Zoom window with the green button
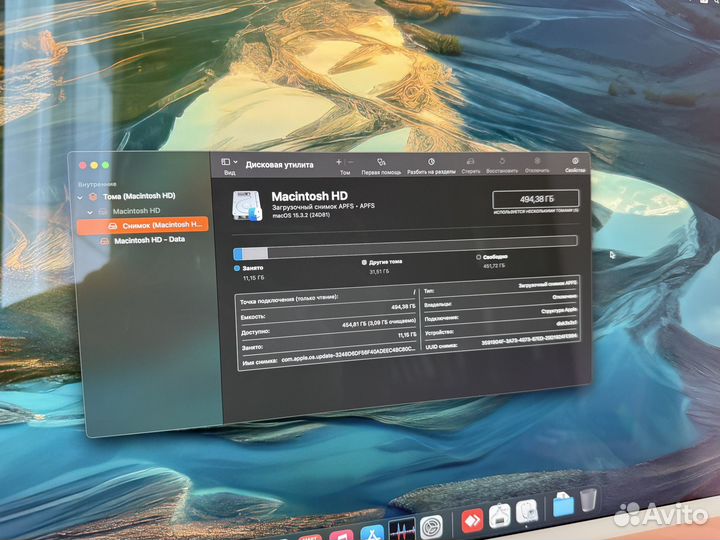 pos(105,165)
